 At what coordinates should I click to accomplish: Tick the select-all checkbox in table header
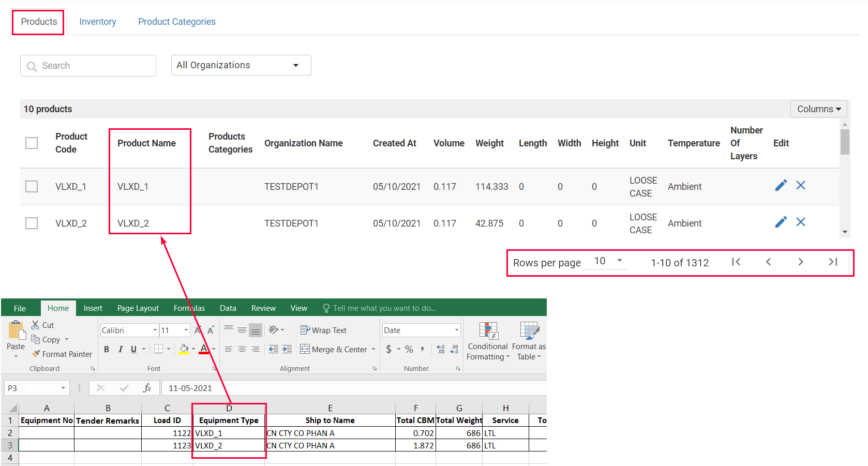[32, 143]
